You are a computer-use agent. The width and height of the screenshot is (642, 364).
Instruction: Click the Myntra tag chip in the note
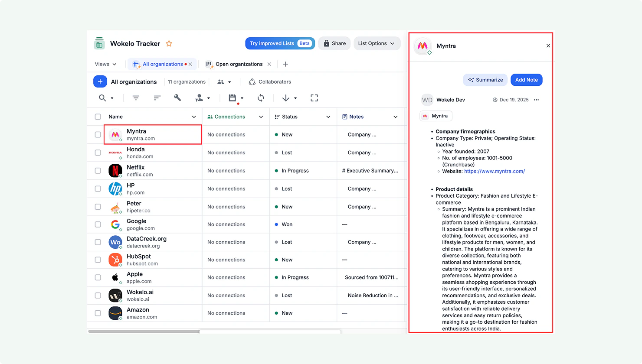click(436, 116)
